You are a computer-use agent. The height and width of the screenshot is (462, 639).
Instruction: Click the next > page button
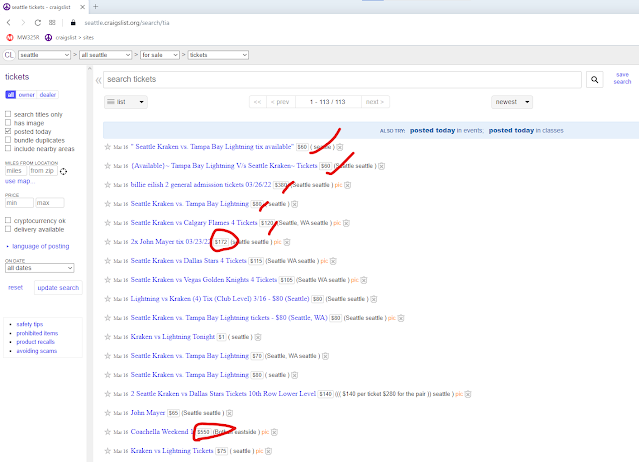[375, 102]
